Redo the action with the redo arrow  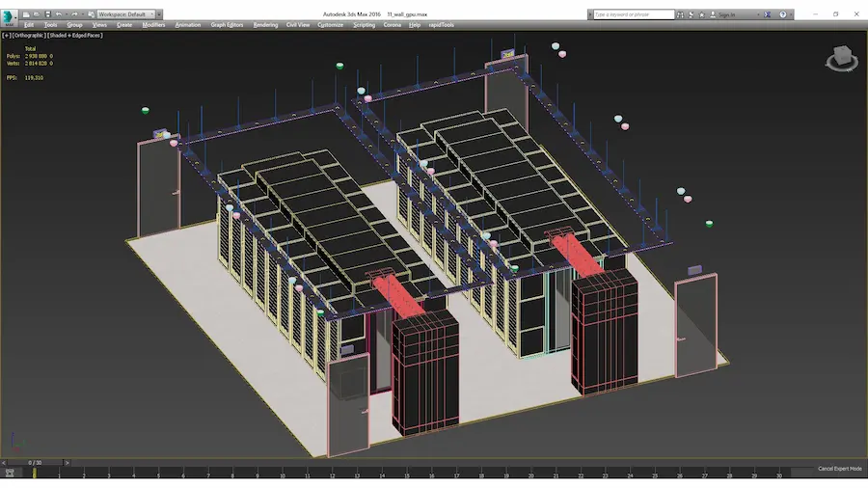[x=74, y=14]
